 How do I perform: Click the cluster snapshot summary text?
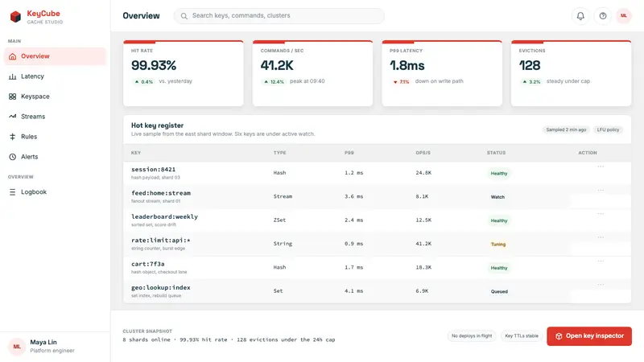tap(229, 339)
